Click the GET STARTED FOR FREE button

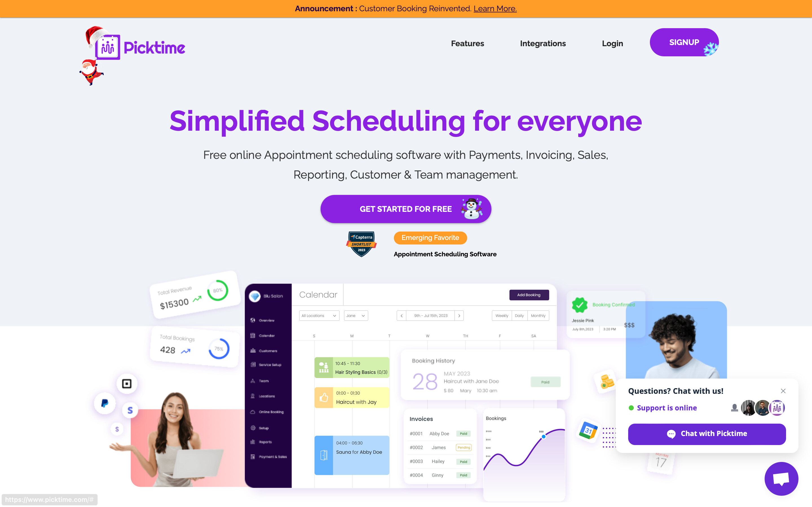[x=406, y=209]
